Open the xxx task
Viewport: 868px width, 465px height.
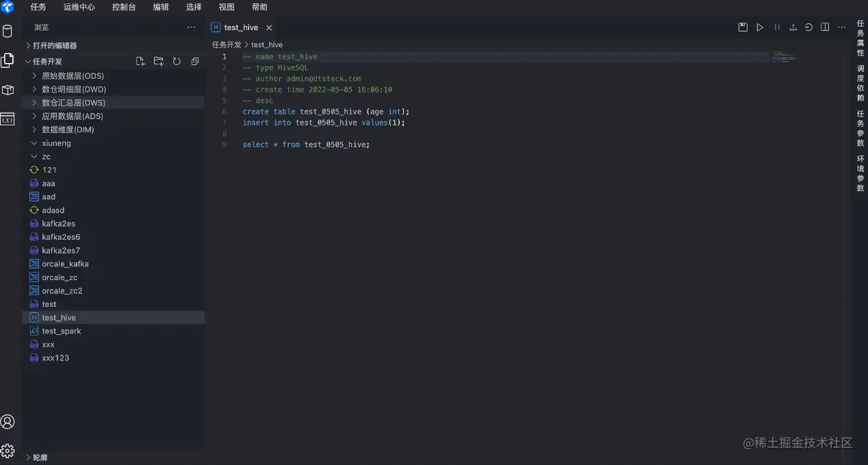pos(114,344)
